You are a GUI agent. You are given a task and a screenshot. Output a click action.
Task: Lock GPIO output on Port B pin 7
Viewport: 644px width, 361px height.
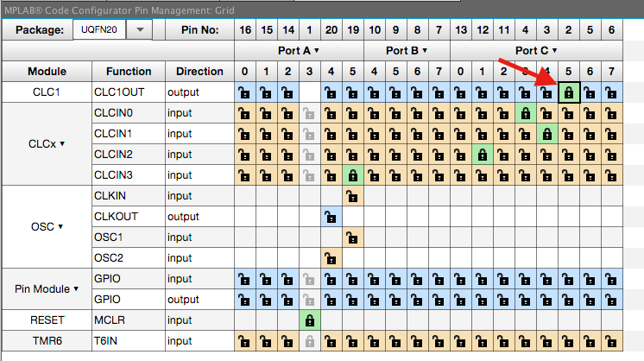point(439,300)
